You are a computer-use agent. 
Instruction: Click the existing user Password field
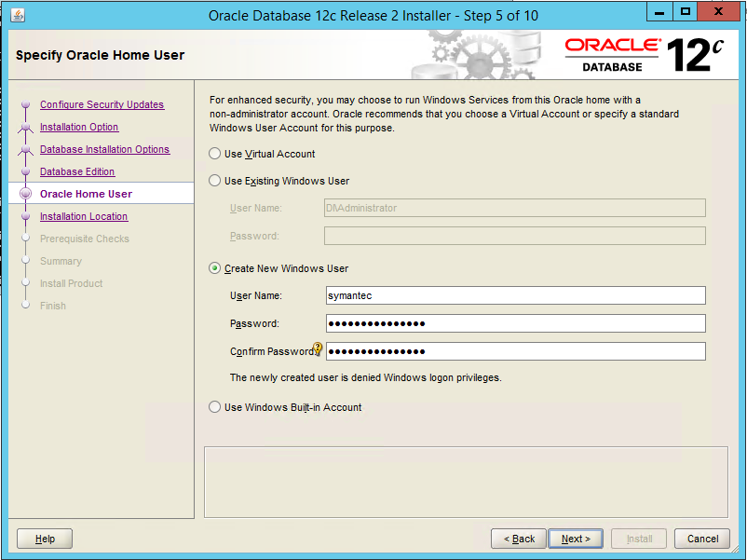(514, 236)
